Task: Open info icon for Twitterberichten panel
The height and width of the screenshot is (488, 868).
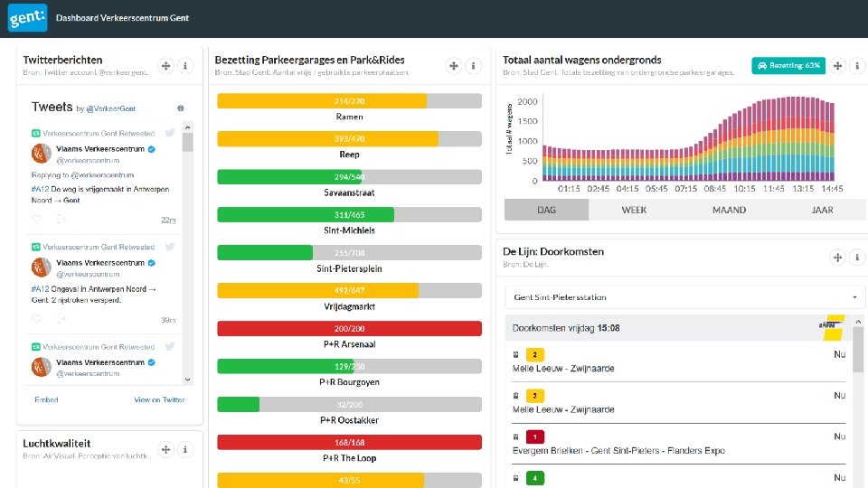Action: [184, 66]
